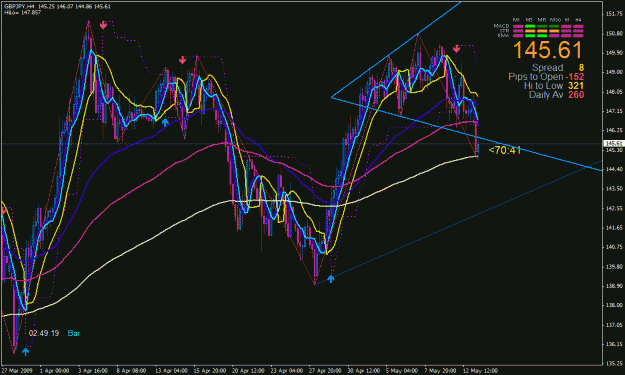Screen dimensions: 625x375
Task: Click the EMA H1 magenta signal bar
Action: [566, 35]
